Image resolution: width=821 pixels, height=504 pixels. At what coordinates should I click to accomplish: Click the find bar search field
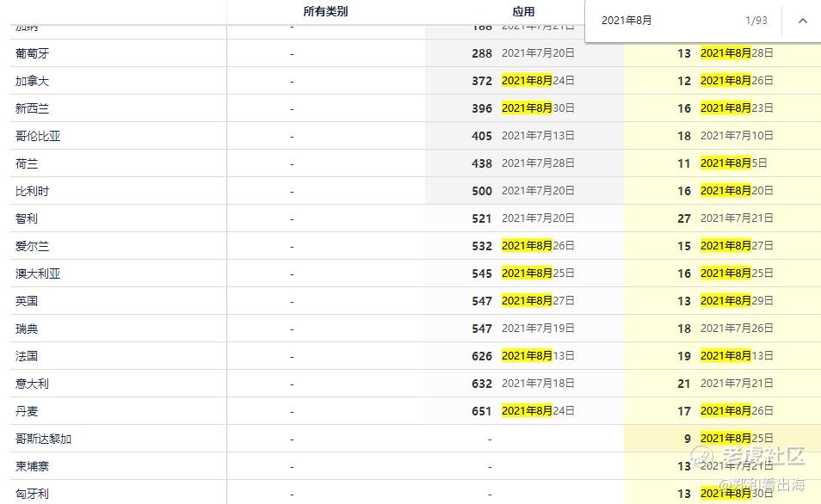(663, 21)
